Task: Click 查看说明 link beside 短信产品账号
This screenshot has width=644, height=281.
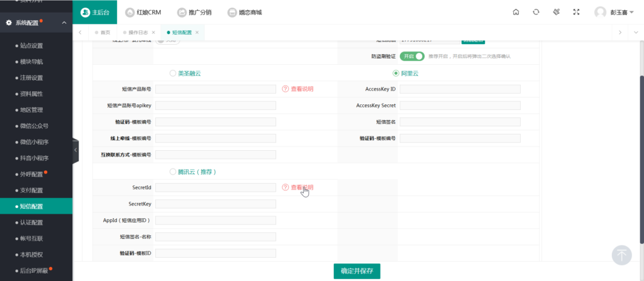Action: click(303, 89)
